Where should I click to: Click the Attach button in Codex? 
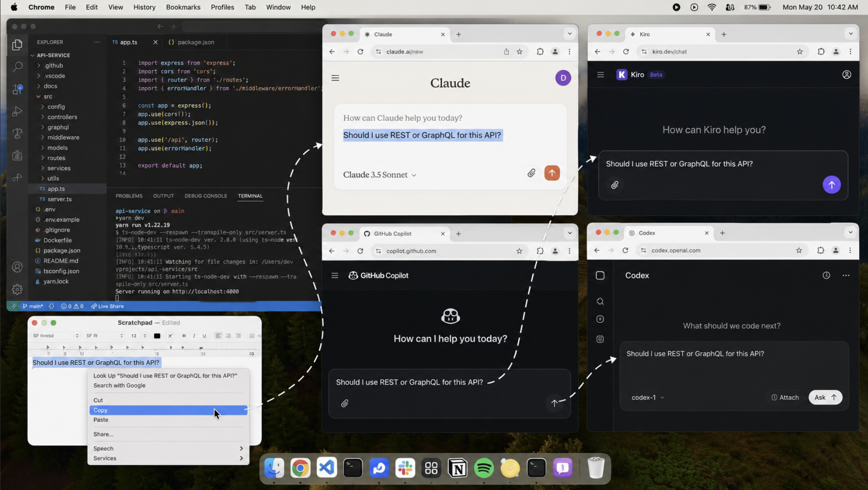point(785,397)
